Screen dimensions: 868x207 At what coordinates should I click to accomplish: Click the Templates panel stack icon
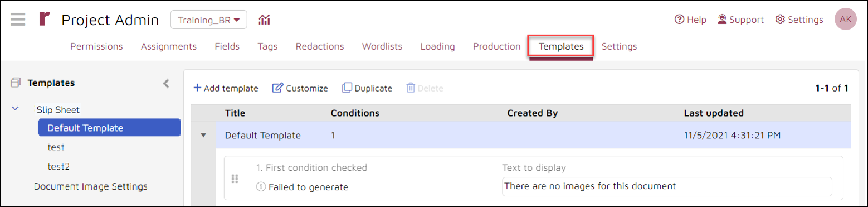coord(15,83)
